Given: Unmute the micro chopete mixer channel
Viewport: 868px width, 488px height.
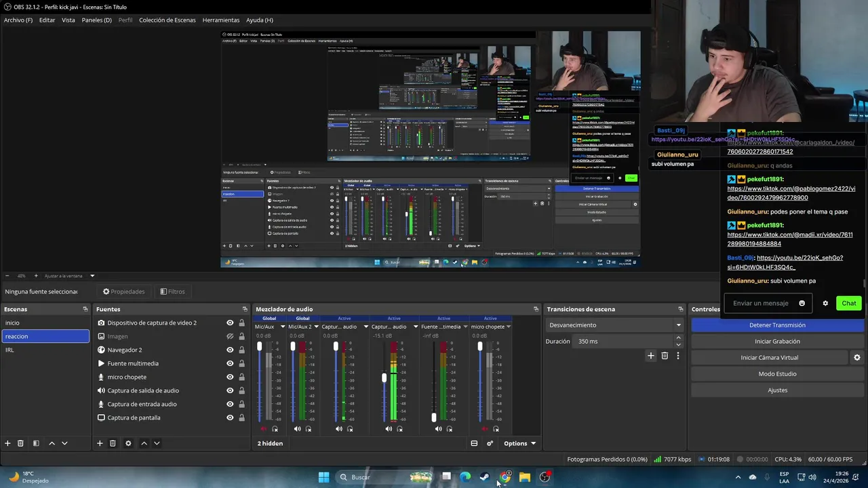Looking at the screenshot, I should point(484,428).
